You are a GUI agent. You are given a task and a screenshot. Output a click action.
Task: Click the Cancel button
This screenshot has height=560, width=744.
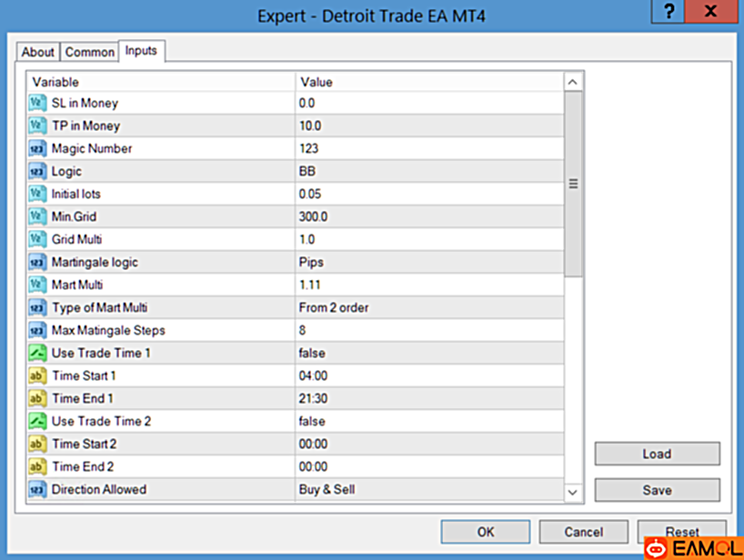tap(584, 532)
